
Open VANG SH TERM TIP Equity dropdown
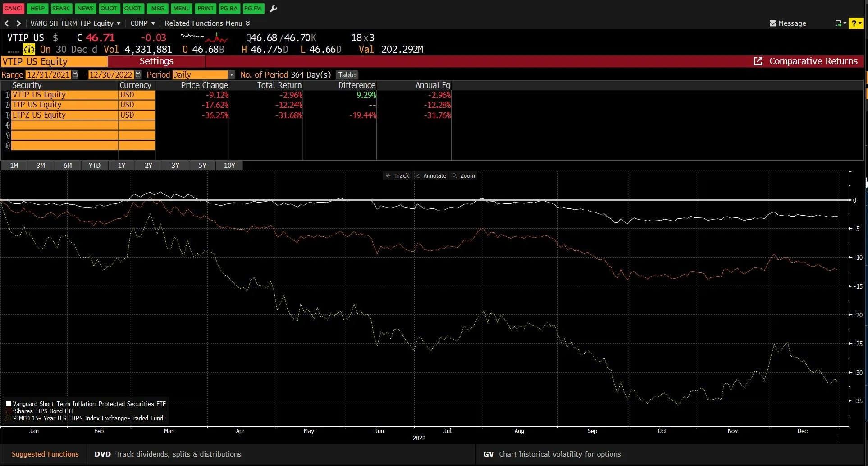[x=75, y=23]
